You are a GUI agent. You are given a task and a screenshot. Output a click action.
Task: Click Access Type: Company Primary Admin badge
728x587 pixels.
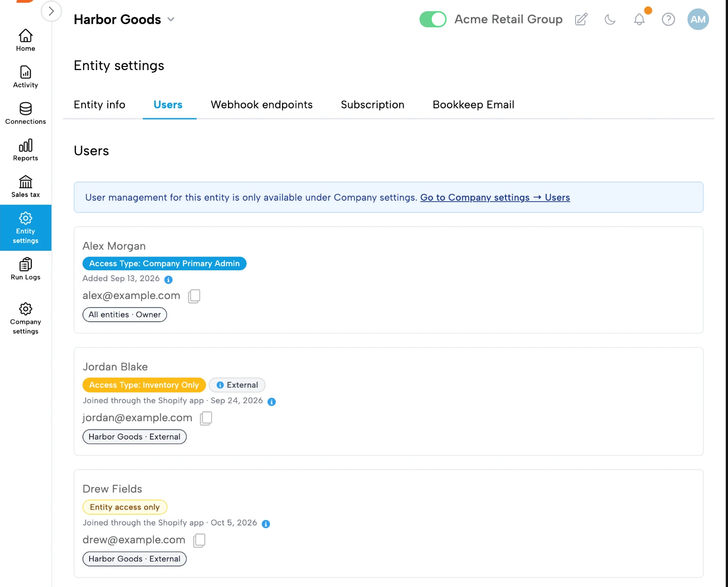click(x=164, y=263)
